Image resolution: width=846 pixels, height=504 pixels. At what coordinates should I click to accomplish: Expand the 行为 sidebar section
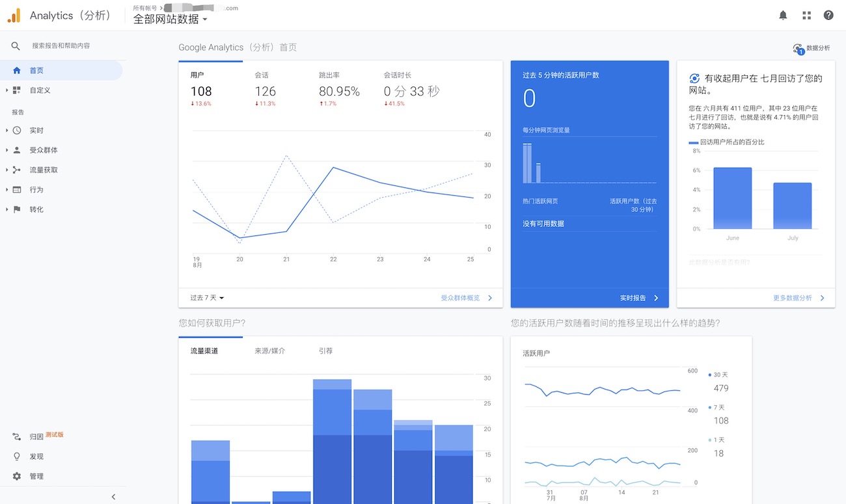7,190
